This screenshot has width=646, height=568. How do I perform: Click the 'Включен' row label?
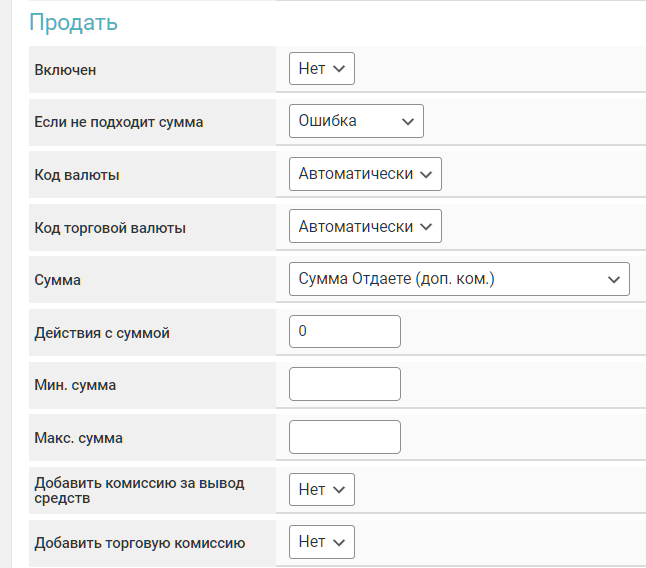(65, 70)
